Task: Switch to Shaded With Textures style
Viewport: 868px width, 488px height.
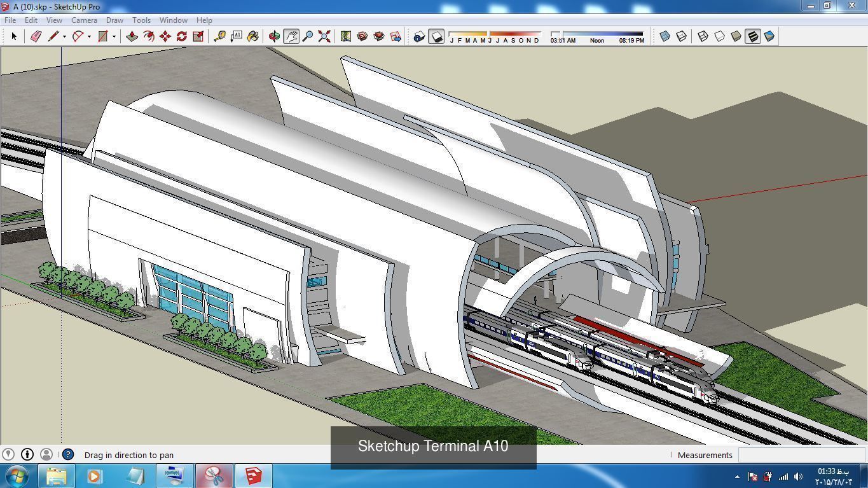Action: (x=752, y=36)
